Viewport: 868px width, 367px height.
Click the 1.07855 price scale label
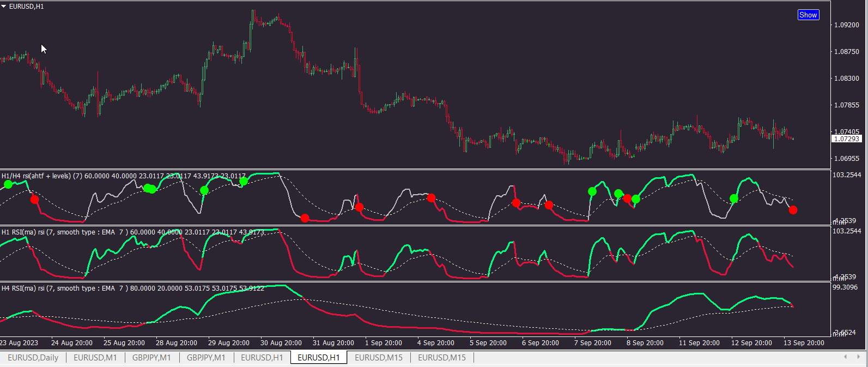click(x=847, y=105)
